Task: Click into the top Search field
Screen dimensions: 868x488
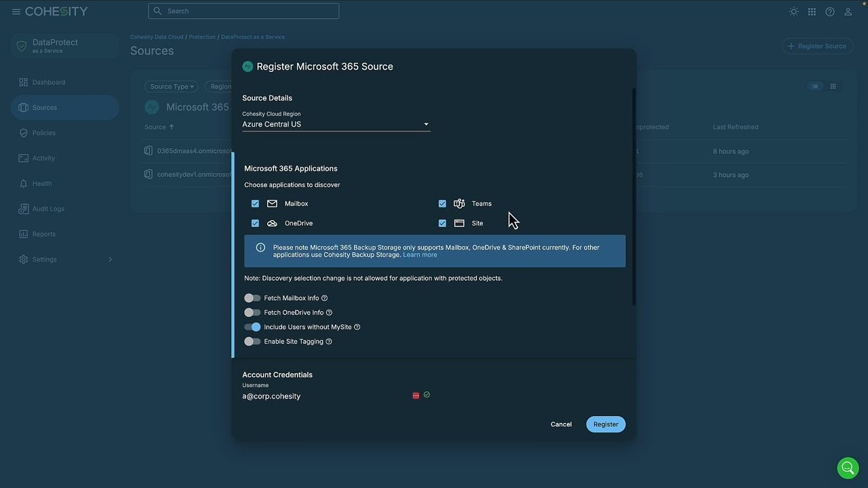Action: coord(243,11)
